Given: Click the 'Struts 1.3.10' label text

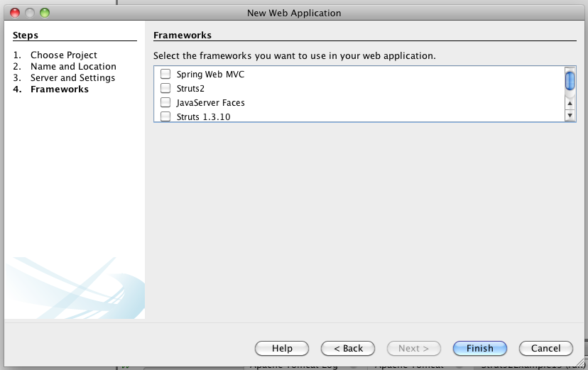Looking at the screenshot, I should coord(203,117).
